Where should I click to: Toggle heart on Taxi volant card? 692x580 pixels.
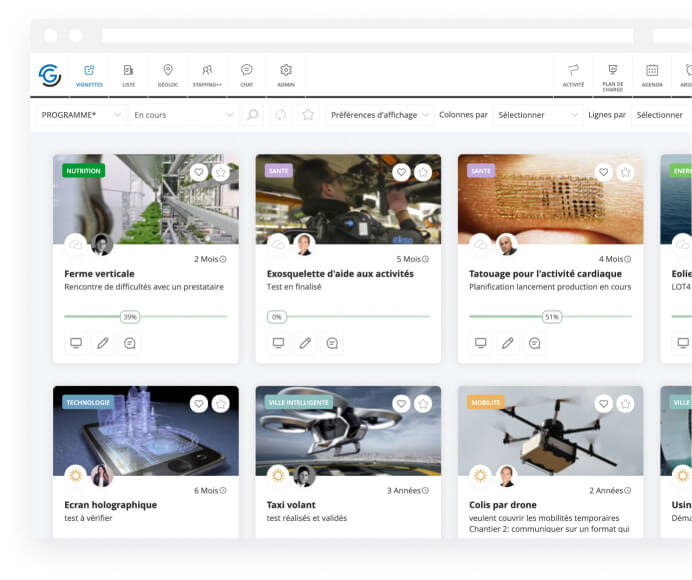click(401, 404)
